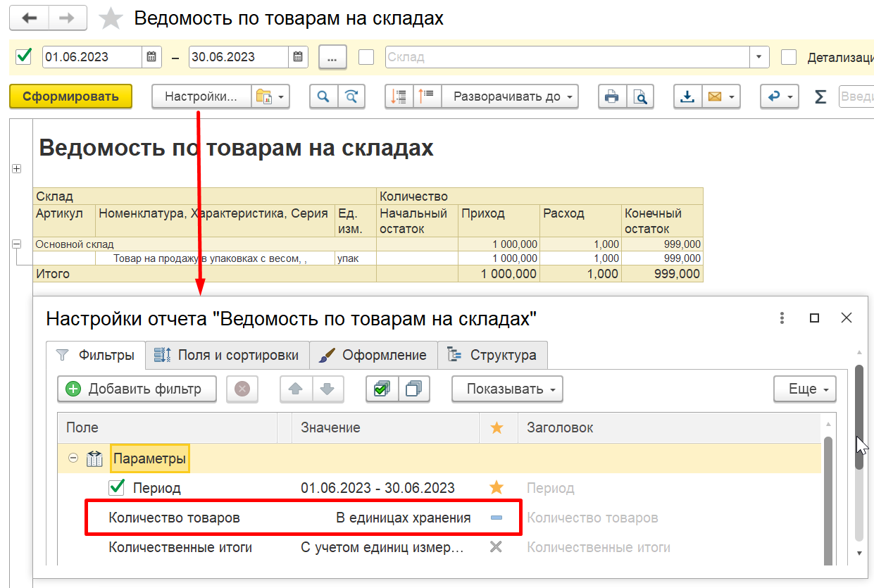The height and width of the screenshot is (588, 874).
Task: Click orange star in Период row
Action: coord(497,487)
